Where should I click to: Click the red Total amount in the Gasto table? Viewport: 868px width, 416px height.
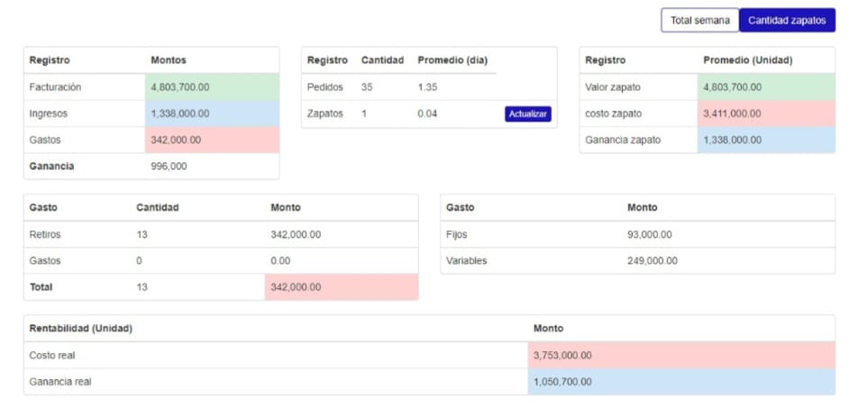point(341,287)
